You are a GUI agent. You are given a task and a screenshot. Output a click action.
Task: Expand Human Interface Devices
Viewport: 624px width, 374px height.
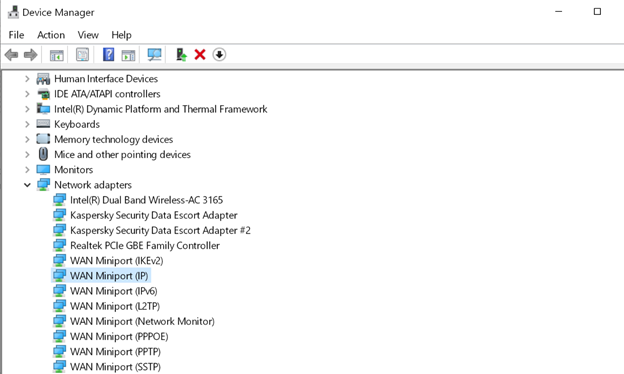(27, 79)
